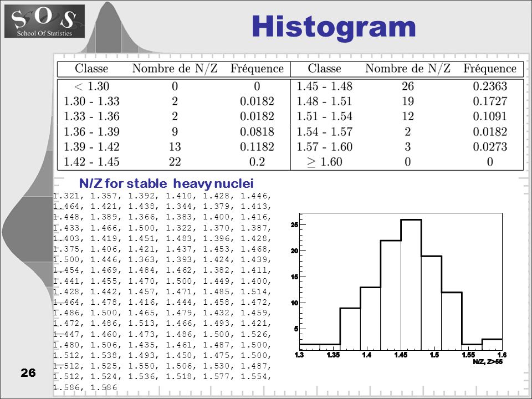
Task: Click the '≥ 1.60' class cell
Action: click(325, 162)
